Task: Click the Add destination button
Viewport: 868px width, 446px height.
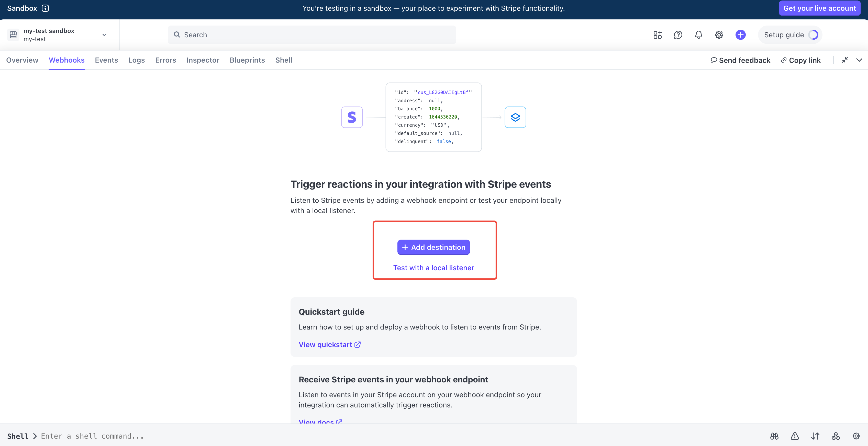Action: coord(433,247)
